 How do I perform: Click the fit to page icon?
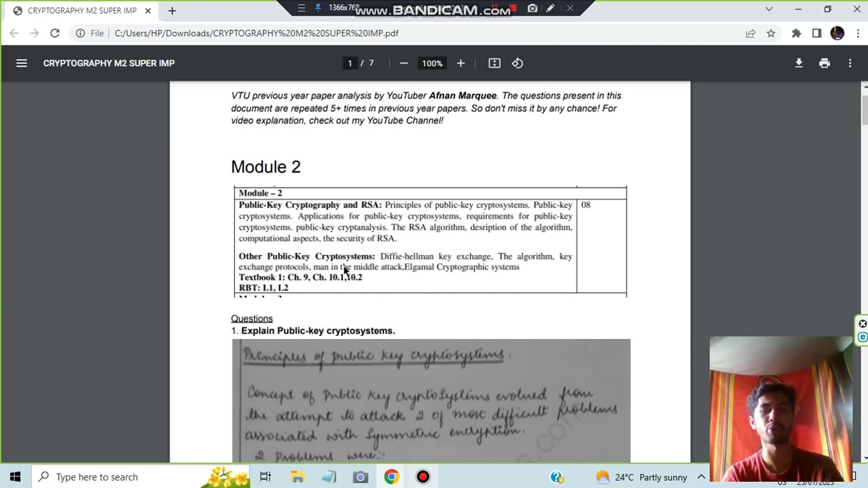click(494, 63)
